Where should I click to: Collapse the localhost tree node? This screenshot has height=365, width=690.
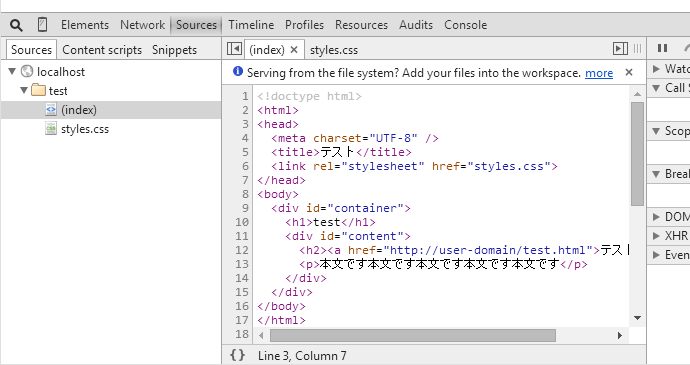click(x=12, y=71)
